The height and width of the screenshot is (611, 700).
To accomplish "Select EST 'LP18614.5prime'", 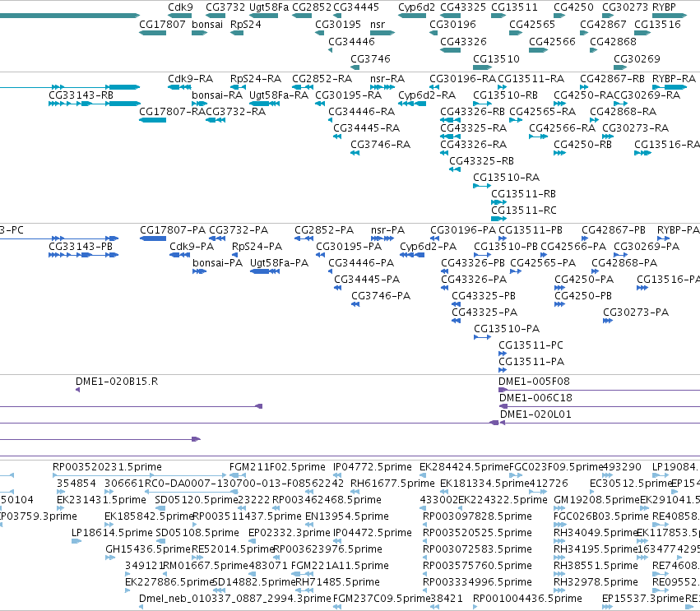I will click(112, 533).
